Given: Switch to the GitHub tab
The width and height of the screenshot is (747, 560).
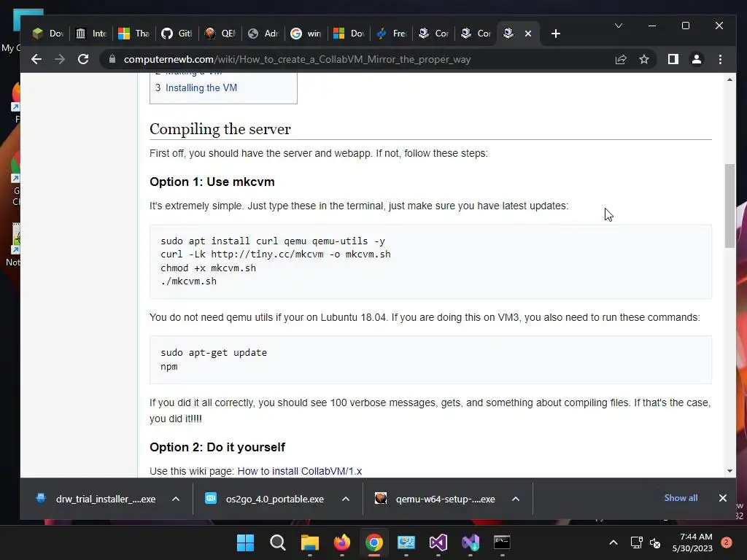Looking at the screenshot, I should point(177,34).
